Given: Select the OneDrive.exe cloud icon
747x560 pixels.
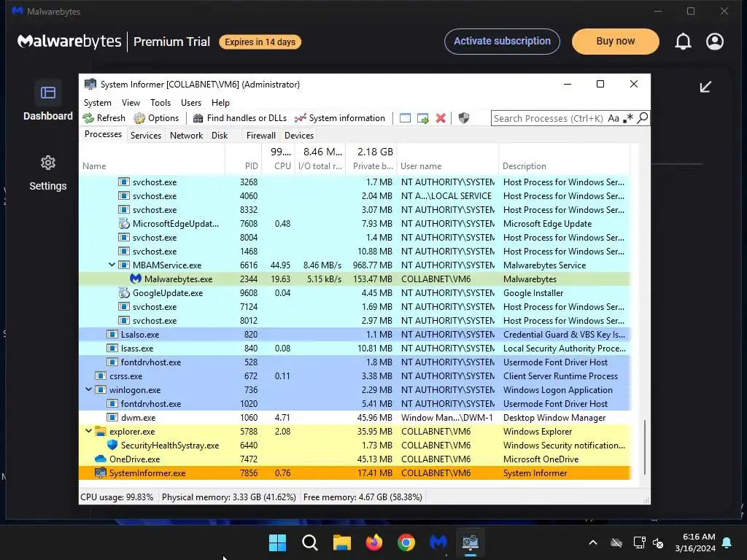Looking at the screenshot, I should [101, 459].
